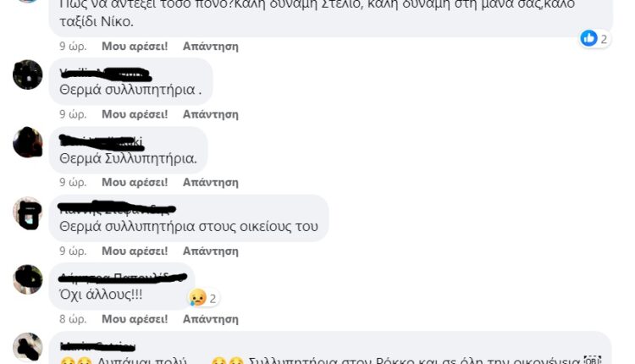Image resolution: width=635 pixels, height=364 pixels.
Task: Click the crying emoji reaction on 'Όχι άλλους!!!'
Action: [x=197, y=298]
